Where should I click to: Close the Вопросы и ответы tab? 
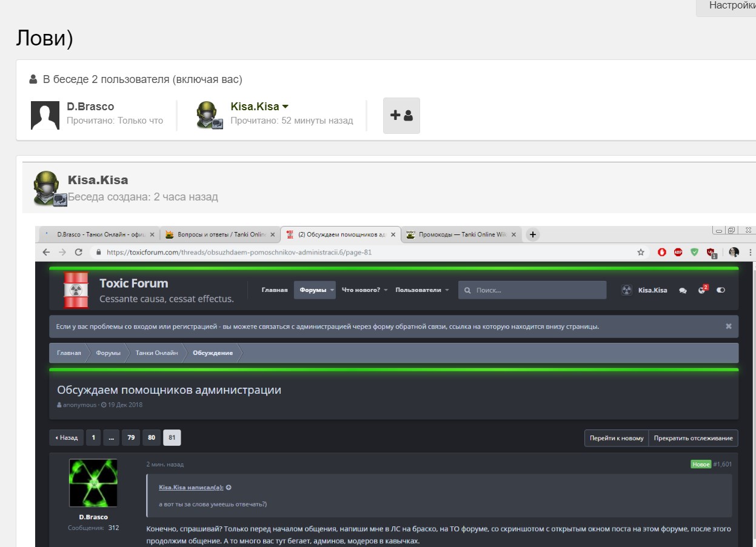coord(273,234)
